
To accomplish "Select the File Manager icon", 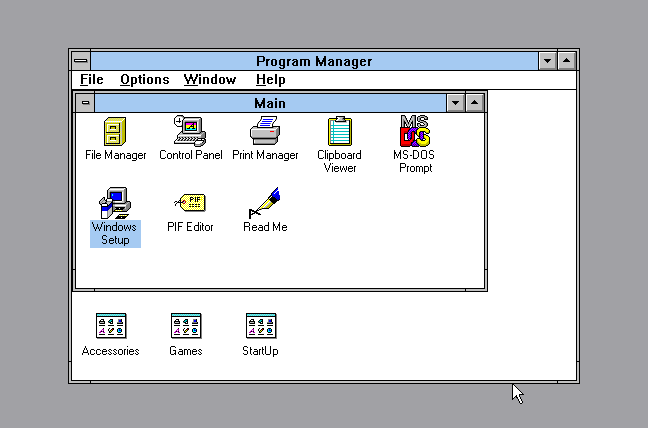I will click(x=115, y=131).
